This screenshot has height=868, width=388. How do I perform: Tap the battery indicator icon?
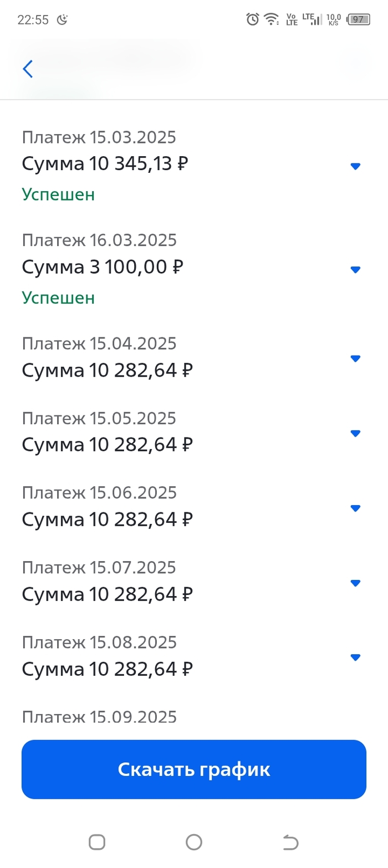(x=358, y=19)
